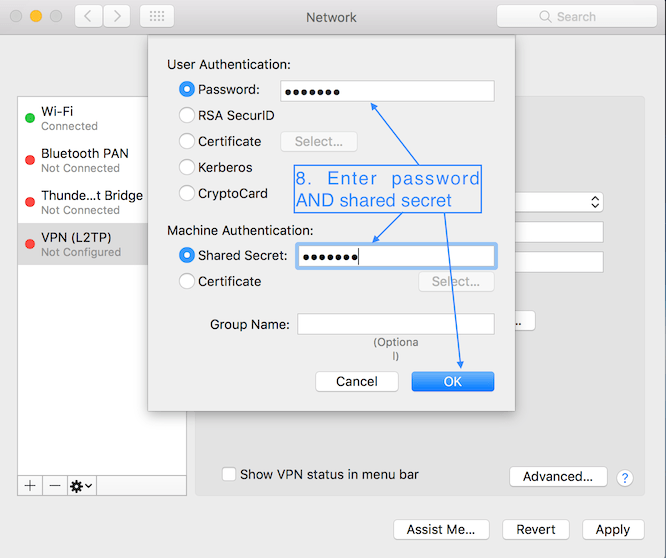
Task: Choose CryptoCard authentication option
Action: click(x=187, y=193)
